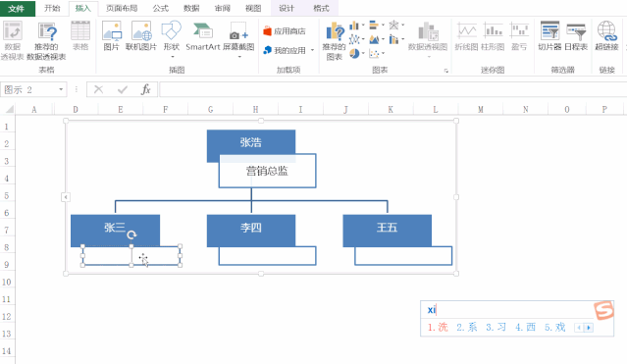
Task: Open the SmartArt text pane arrow
Action: click(66, 197)
